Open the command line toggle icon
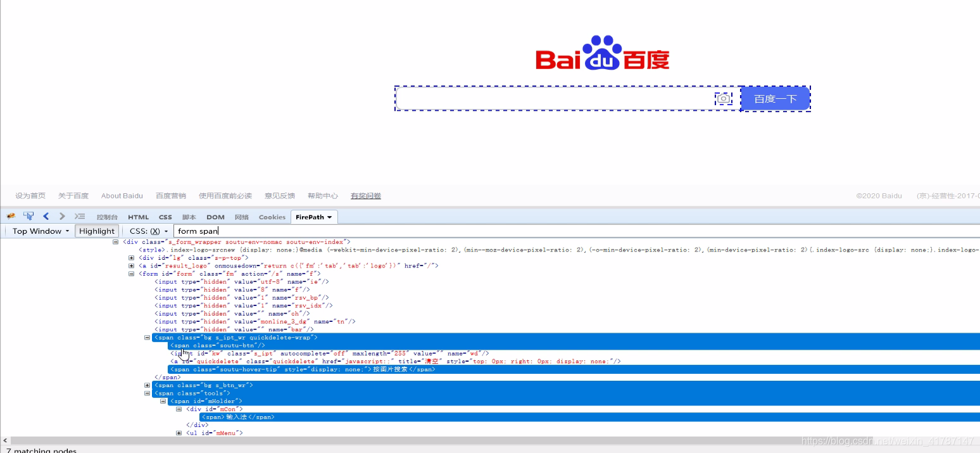This screenshot has height=453, width=980. point(80,217)
